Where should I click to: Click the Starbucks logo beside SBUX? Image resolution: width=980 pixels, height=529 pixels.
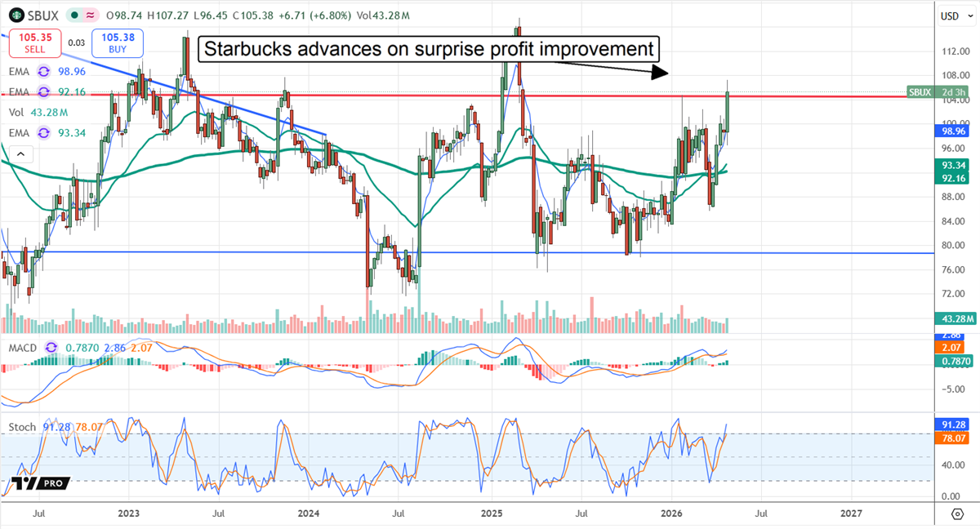pyautogui.click(x=16, y=16)
